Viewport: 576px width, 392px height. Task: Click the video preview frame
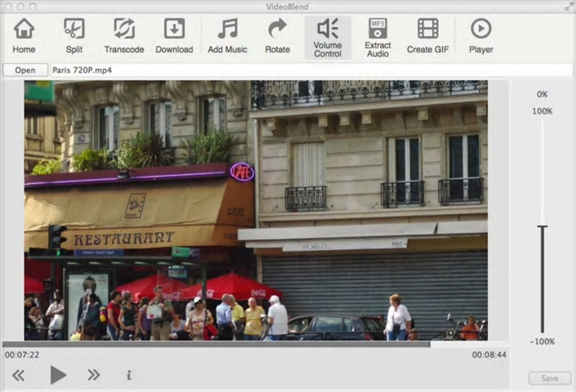pos(256,210)
